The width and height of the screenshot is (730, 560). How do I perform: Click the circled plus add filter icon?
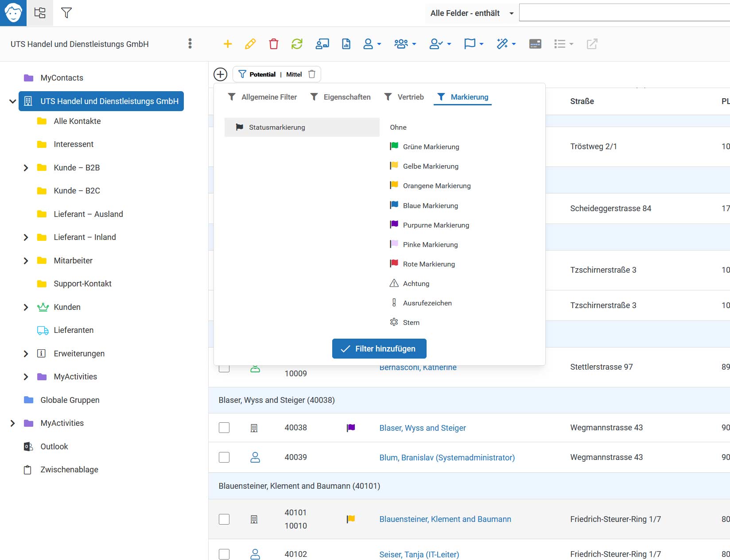[x=220, y=74]
